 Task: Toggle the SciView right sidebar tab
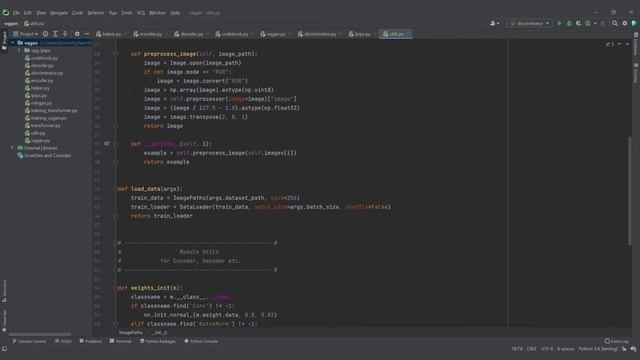(x=636, y=73)
